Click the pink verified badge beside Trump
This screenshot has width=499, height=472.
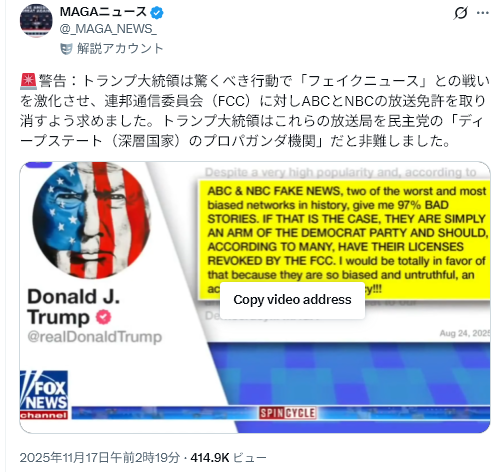click(103, 317)
